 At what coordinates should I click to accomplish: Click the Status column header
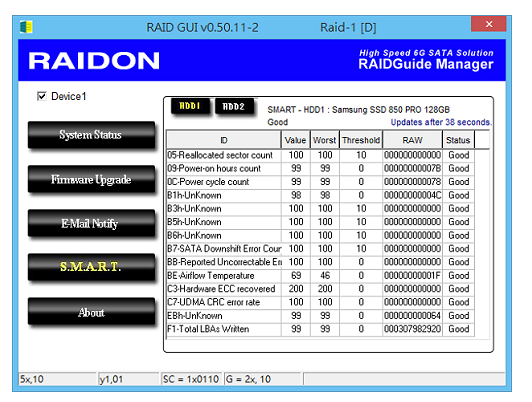coord(458,140)
